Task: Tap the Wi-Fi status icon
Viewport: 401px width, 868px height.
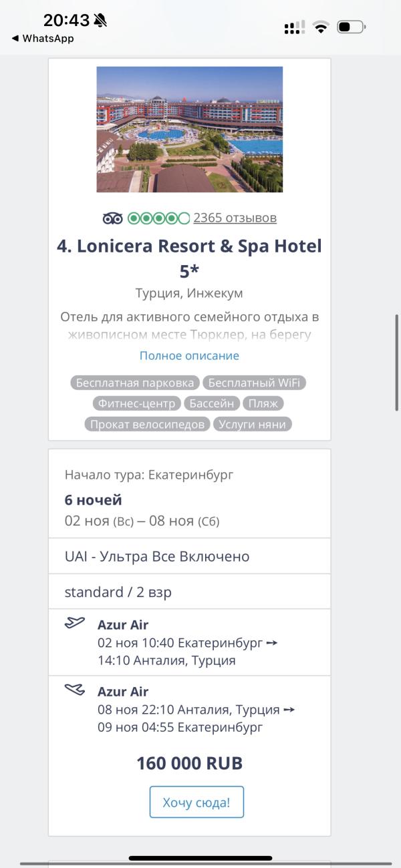Action: tap(321, 27)
